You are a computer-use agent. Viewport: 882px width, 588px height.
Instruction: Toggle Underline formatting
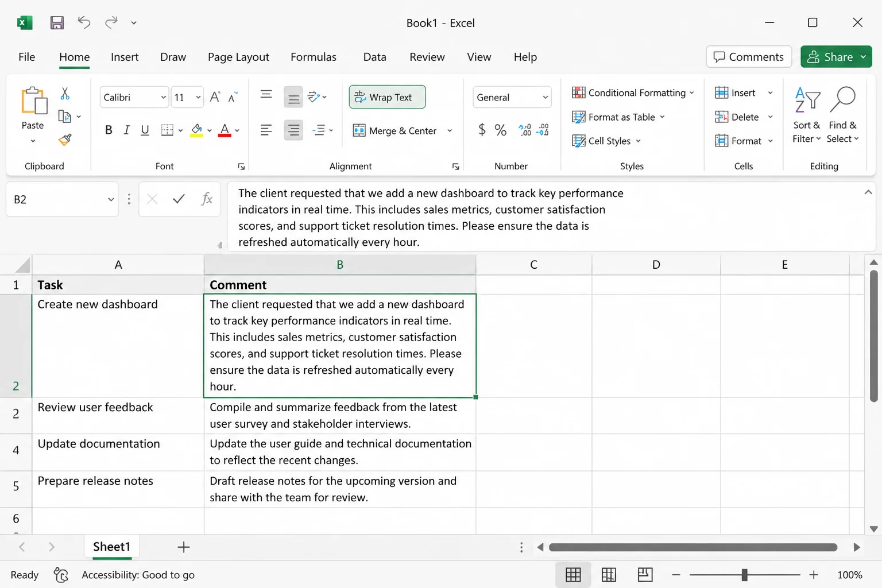(145, 130)
